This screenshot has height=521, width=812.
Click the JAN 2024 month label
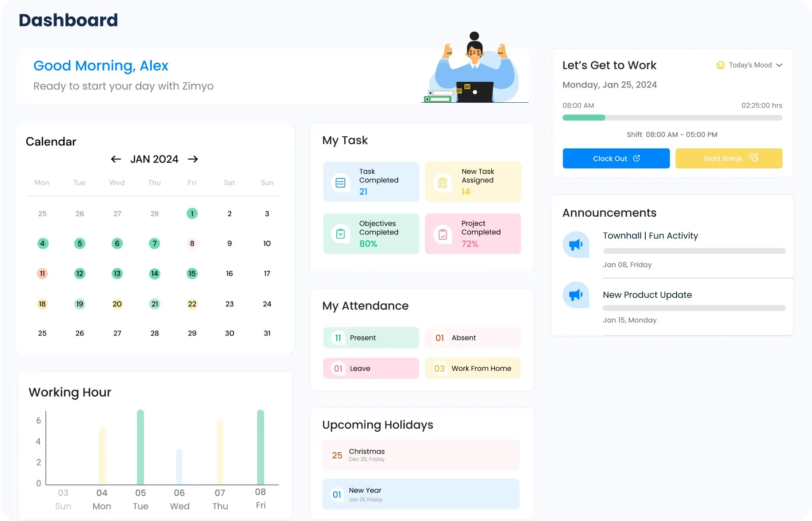[154, 159]
